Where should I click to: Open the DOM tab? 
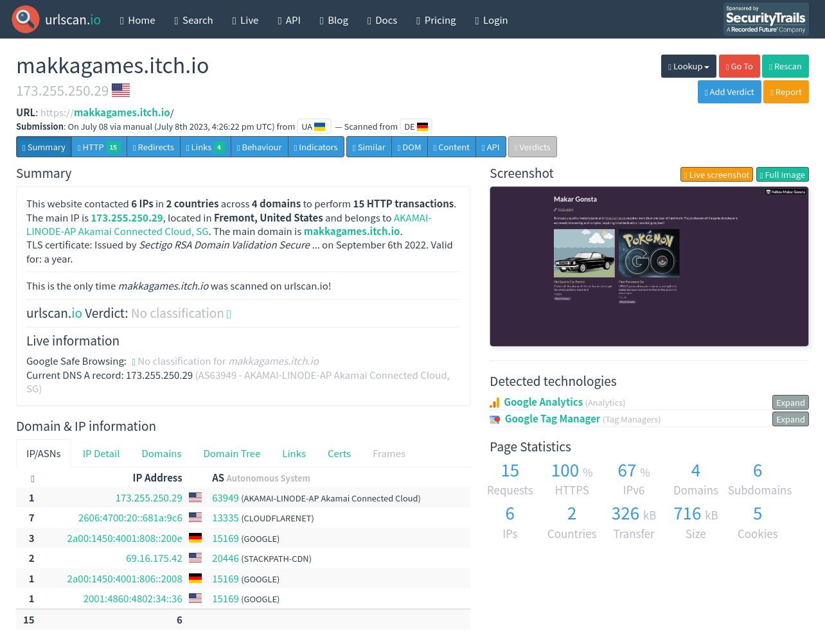(x=409, y=147)
